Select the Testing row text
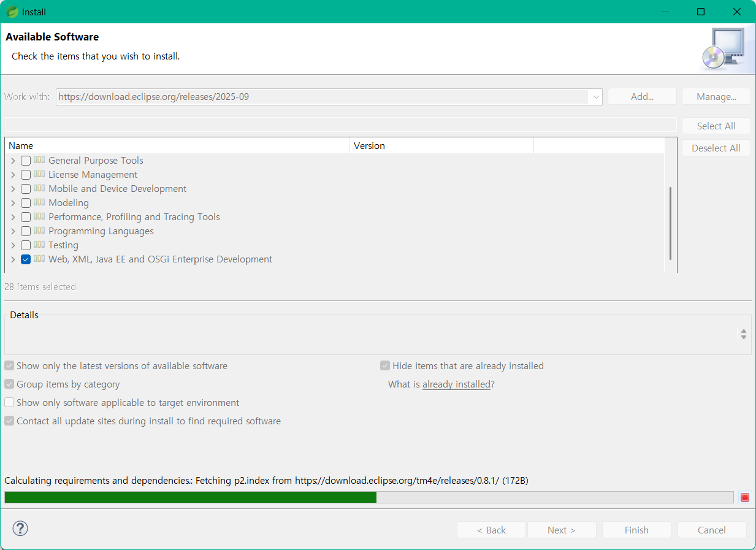 click(x=63, y=245)
